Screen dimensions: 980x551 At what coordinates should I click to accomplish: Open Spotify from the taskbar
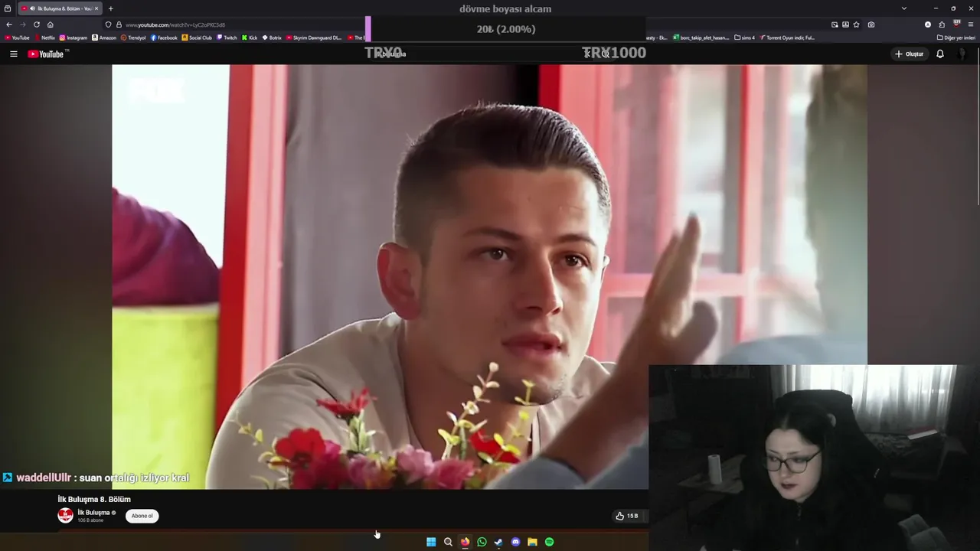(549, 542)
